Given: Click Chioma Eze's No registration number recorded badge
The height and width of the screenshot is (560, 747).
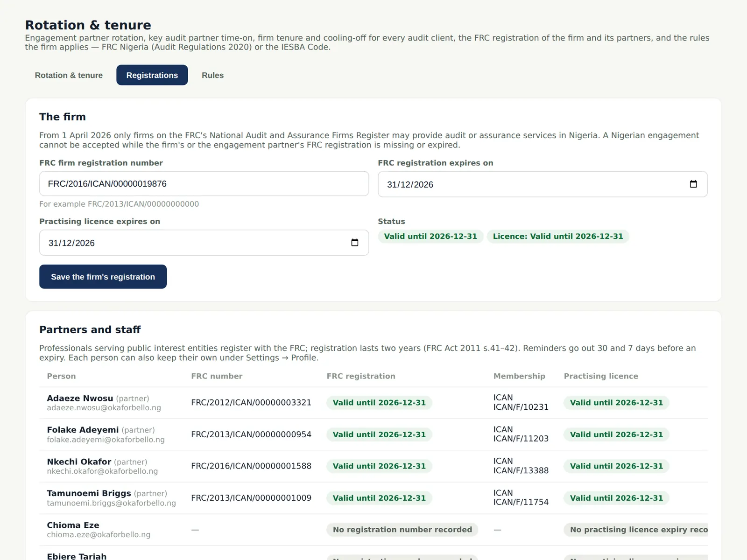Looking at the screenshot, I should pyautogui.click(x=402, y=530).
